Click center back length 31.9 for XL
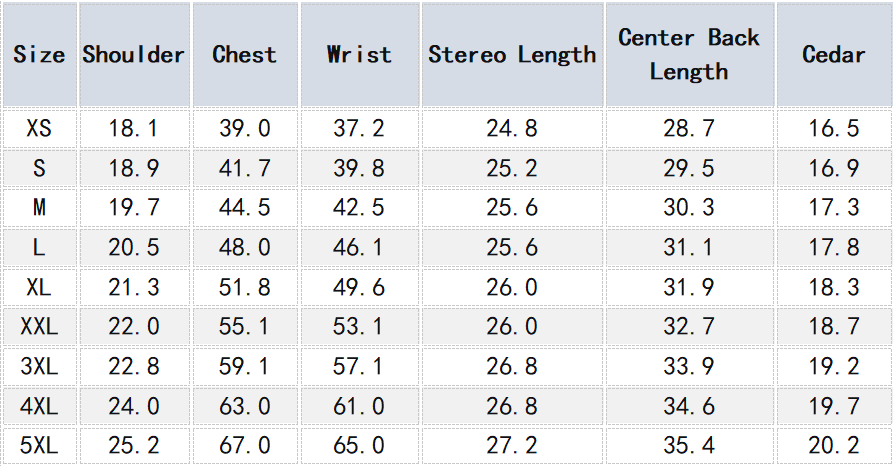Viewport: 895px width, 466px height. click(x=689, y=288)
